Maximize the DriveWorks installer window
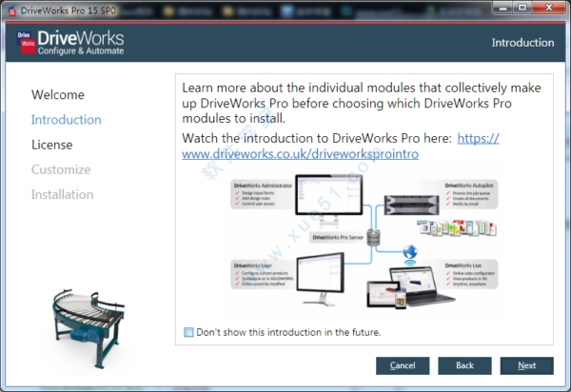Screen dimensions: 571x392 (x=522, y=8)
